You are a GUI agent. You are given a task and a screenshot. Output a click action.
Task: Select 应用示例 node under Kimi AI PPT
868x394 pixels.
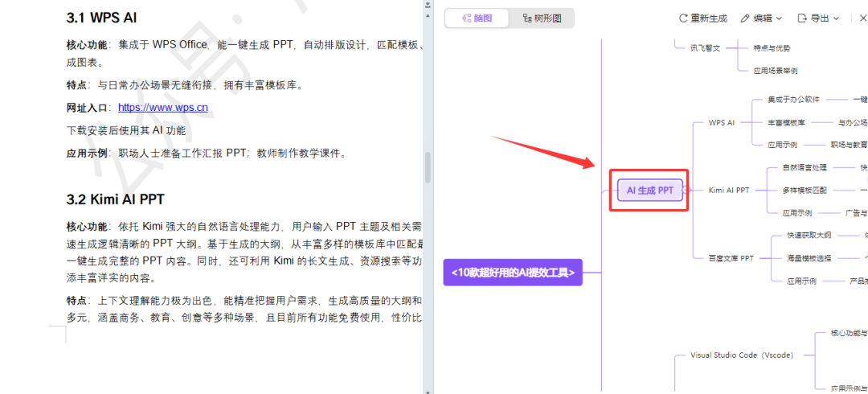[797, 212]
